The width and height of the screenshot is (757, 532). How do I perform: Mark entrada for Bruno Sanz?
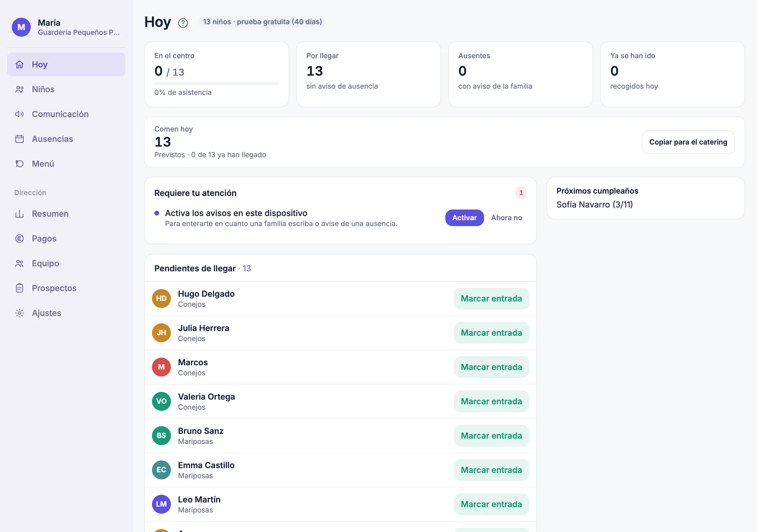tap(491, 436)
